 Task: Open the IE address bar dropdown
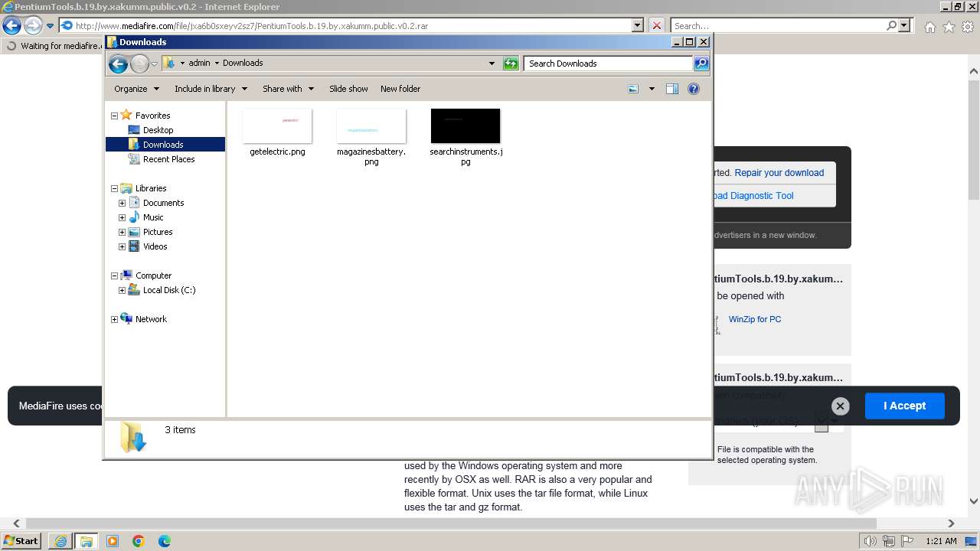click(x=638, y=25)
